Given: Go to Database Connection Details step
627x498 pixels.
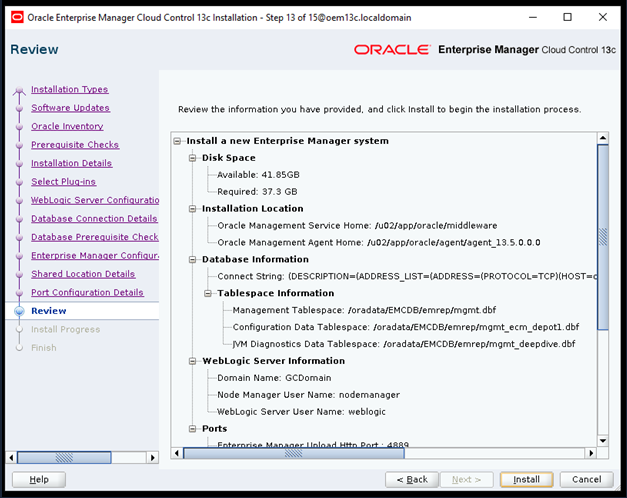Looking at the screenshot, I should (x=94, y=218).
